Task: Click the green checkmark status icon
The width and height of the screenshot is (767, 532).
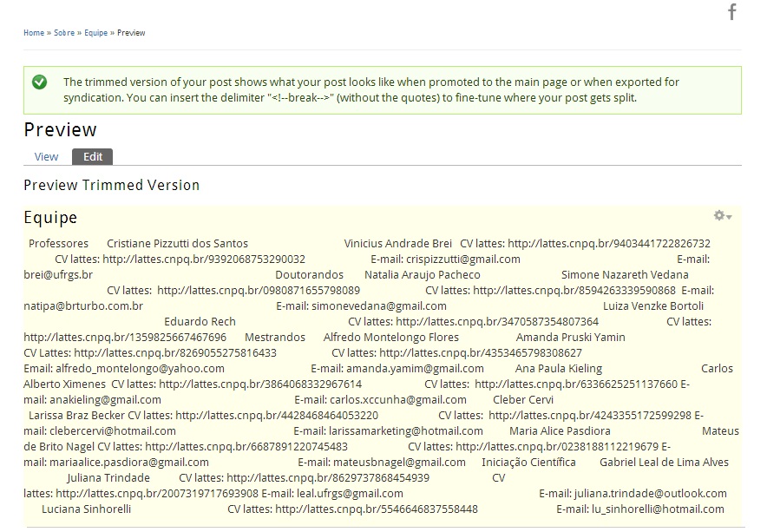Action: click(x=39, y=82)
